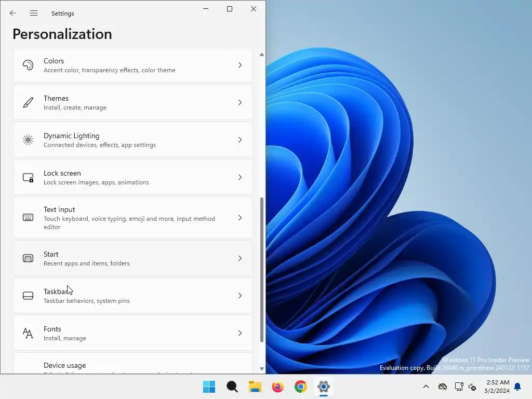Expand the Taskbar settings chevron

point(240,296)
